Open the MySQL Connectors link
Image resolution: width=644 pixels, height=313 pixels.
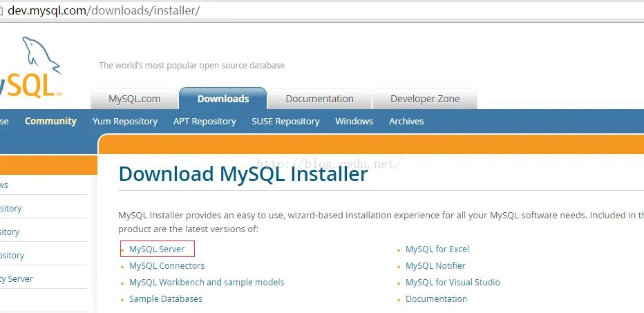167,266
